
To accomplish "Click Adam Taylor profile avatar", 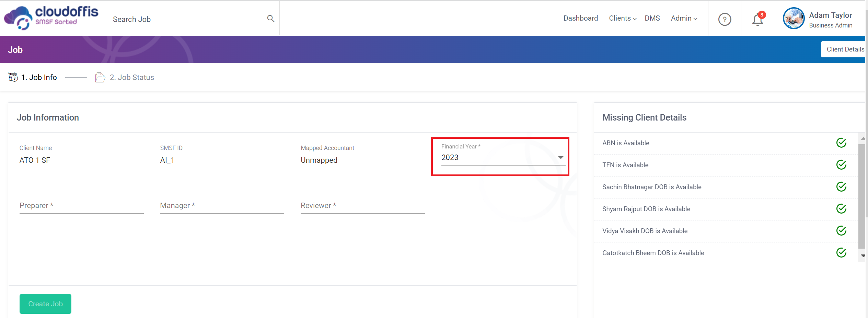I will tap(794, 18).
